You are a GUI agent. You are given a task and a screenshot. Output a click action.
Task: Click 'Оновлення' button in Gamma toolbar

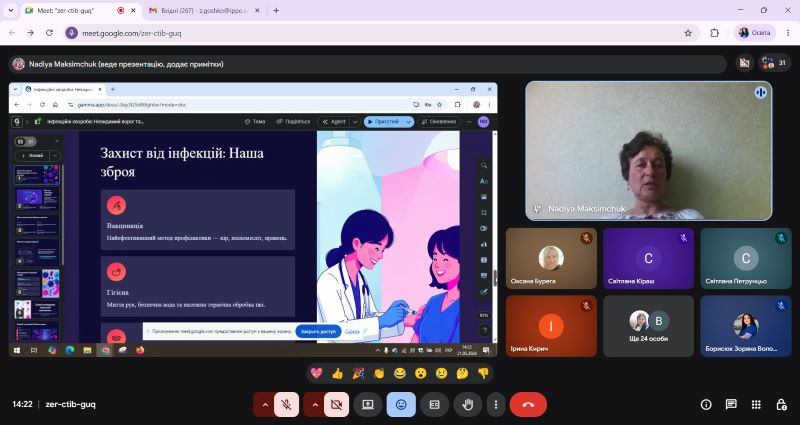point(439,122)
